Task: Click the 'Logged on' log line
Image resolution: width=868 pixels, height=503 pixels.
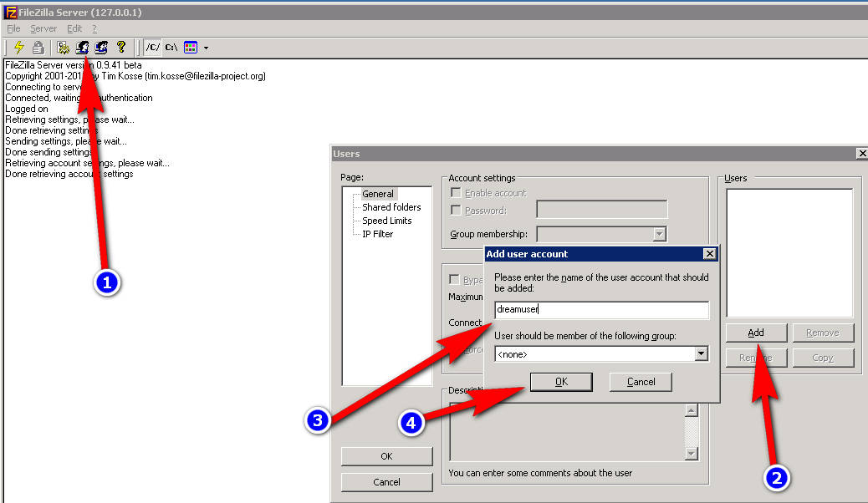Action: (x=27, y=109)
